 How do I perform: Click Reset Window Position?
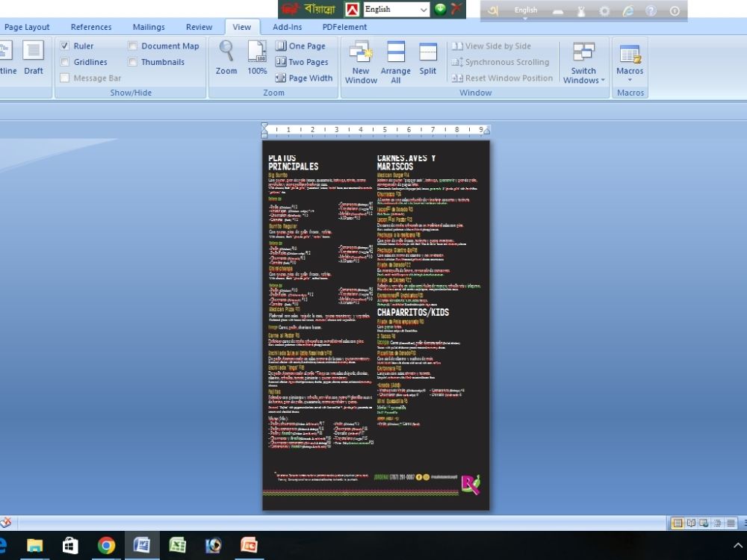pyautogui.click(x=502, y=78)
